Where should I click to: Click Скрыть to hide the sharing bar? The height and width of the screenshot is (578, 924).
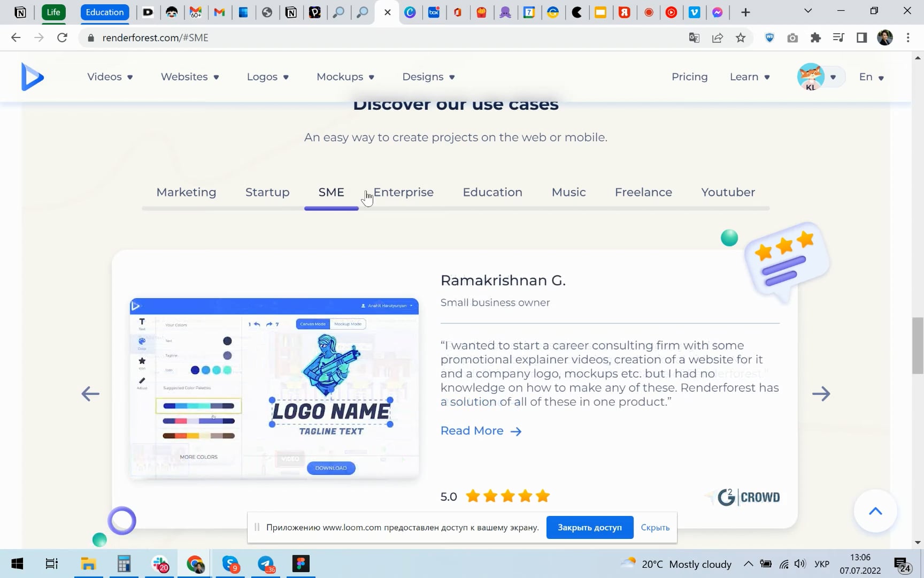pos(655,527)
